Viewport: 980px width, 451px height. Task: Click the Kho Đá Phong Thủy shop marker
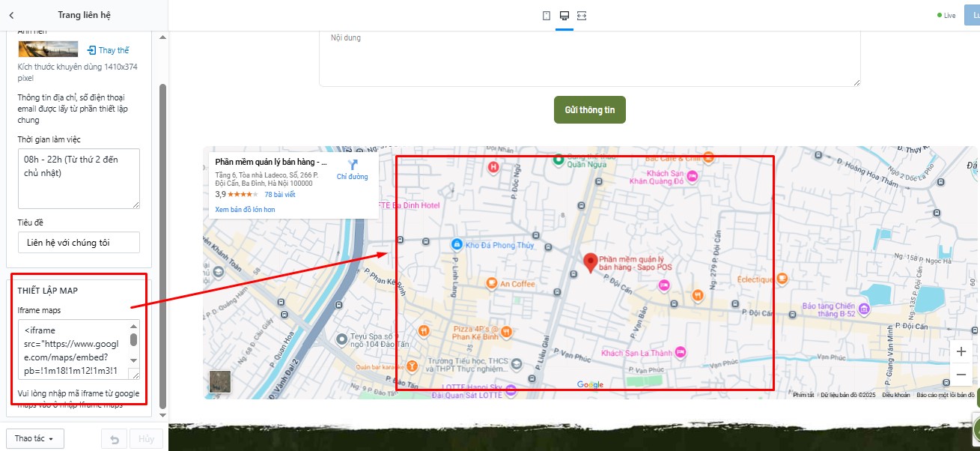tap(456, 243)
